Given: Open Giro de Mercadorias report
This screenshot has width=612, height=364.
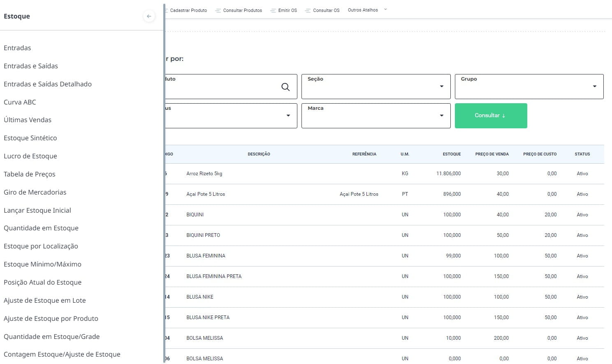Looking at the screenshot, I should [35, 192].
